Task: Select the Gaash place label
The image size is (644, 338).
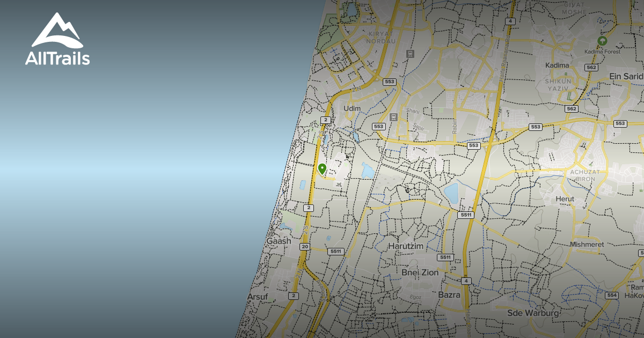Action: tap(279, 241)
